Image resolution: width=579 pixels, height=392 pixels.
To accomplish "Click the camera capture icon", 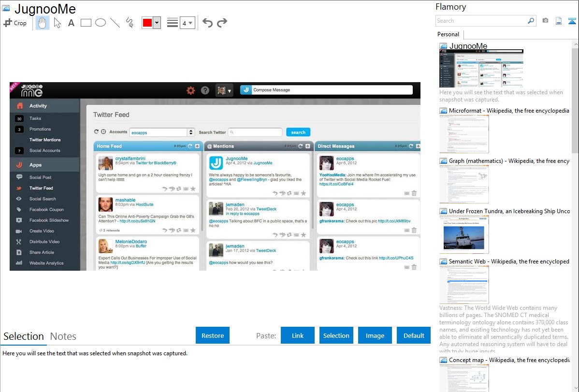I will click(545, 21).
